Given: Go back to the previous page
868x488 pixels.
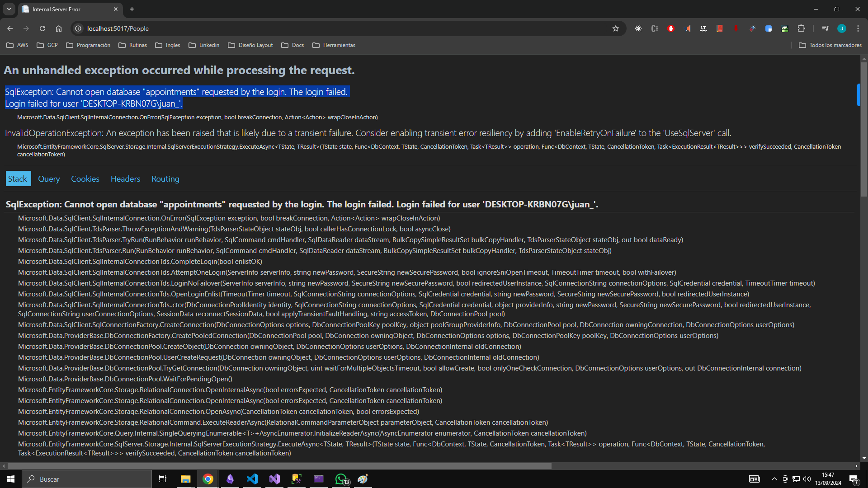Looking at the screenshot, I should pos(9,28).
